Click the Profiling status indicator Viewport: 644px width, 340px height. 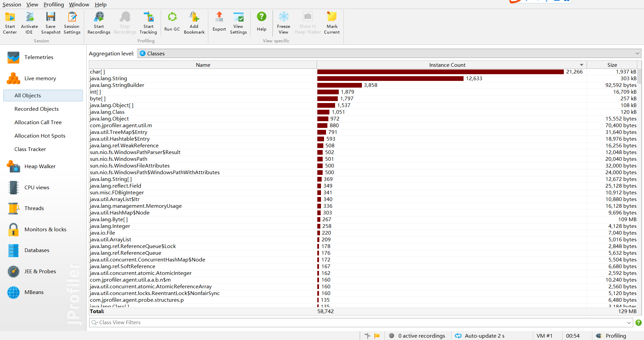coord(611,336)
